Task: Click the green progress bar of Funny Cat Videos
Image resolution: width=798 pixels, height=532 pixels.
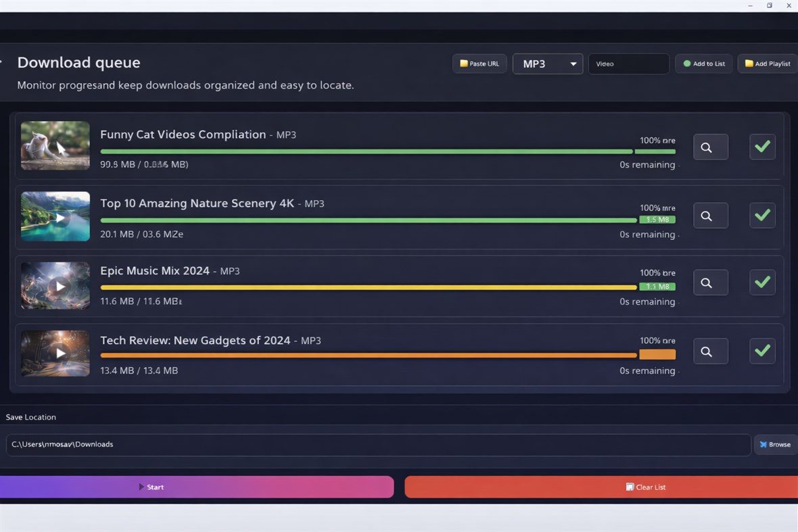Action: pos(388,151)
